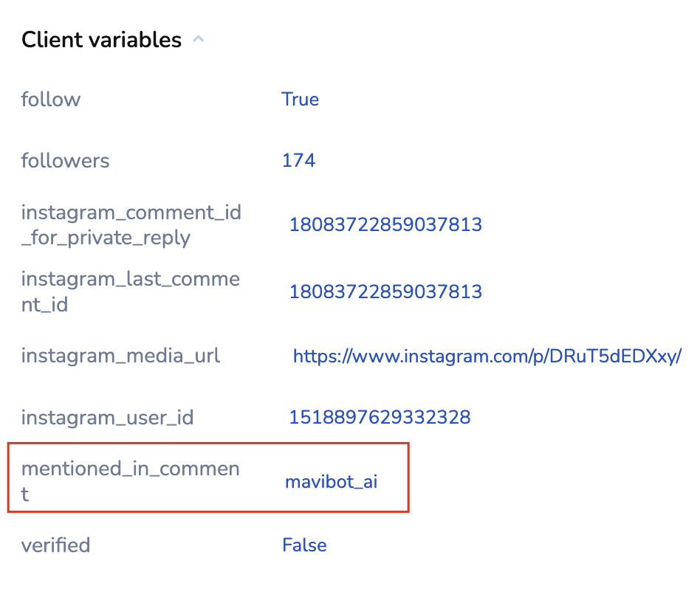Select the instagram_last_comment_id value

(385, 292)
